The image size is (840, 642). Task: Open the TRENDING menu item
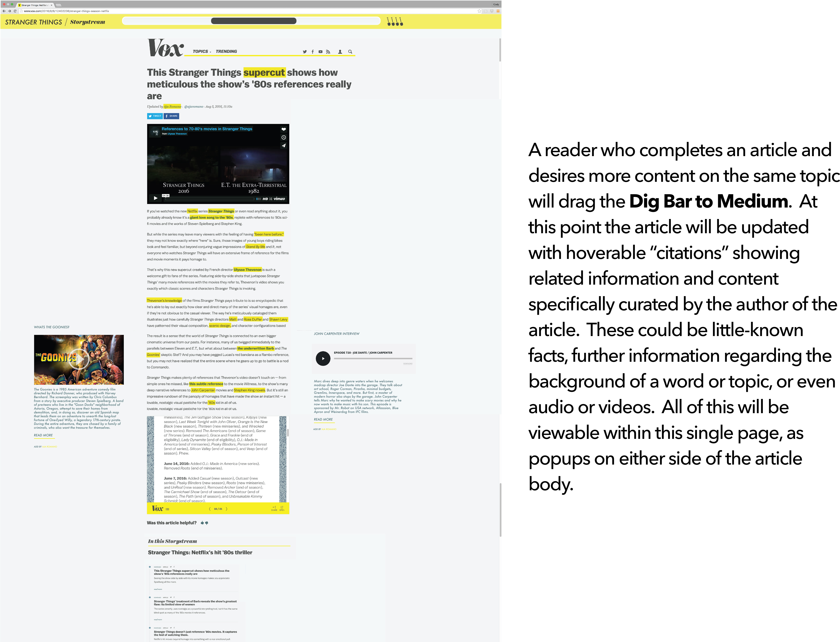[226, 51]
